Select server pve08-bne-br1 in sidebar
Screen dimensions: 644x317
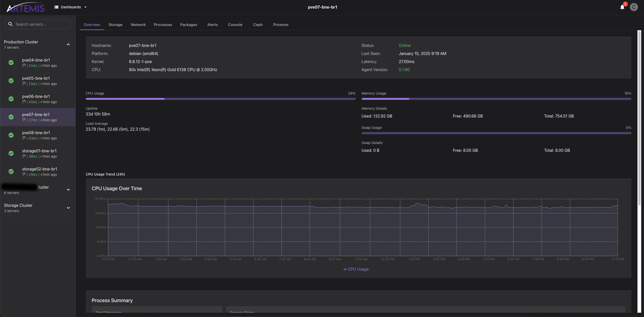36,133
